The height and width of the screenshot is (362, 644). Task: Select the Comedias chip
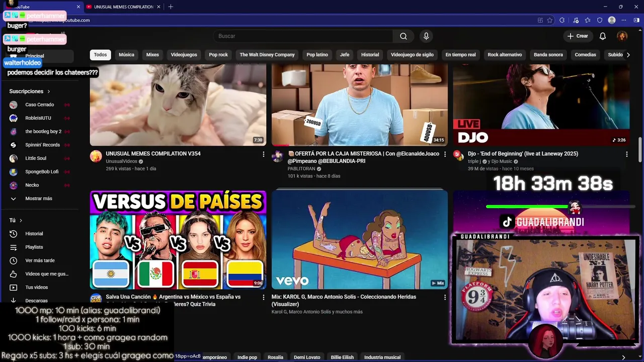tap(586, 55)
